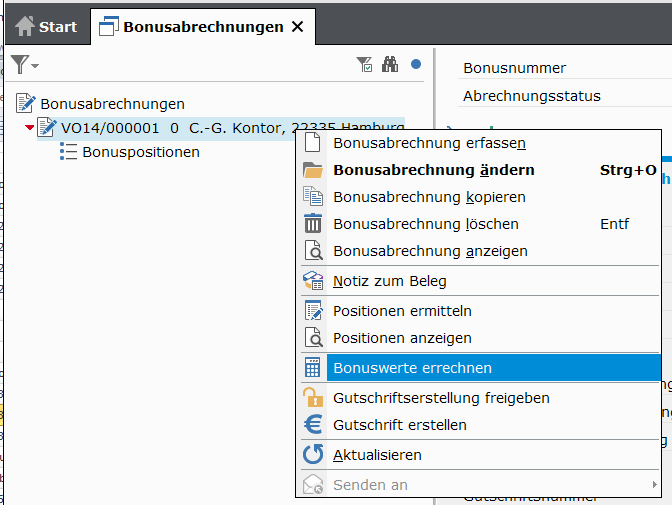This screenshot has width=672, height=505.
Task: Click the filter checkmark icon in toolbar
Action: 365,64
